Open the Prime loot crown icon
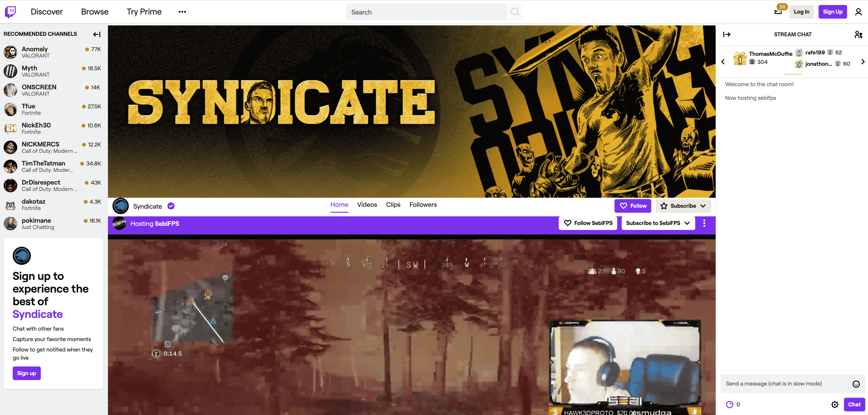This screenshot has width=868, height=415. [x=778, y=12]
